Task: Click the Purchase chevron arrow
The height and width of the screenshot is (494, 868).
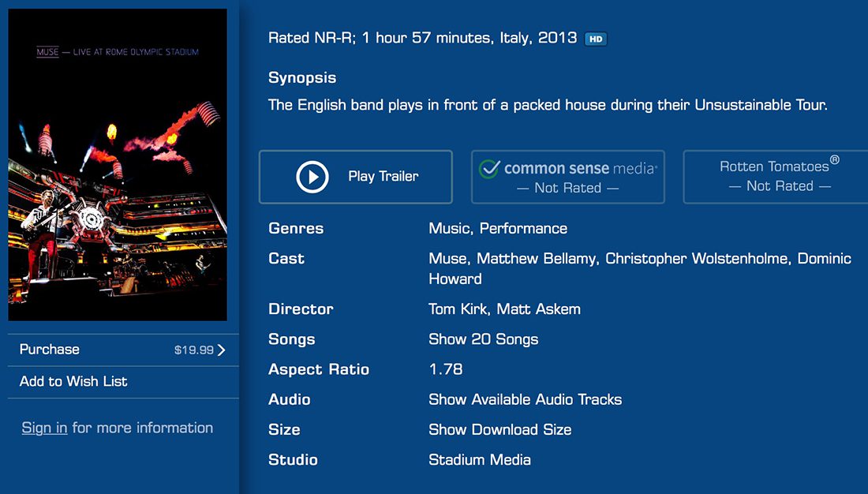Action: 221,350
